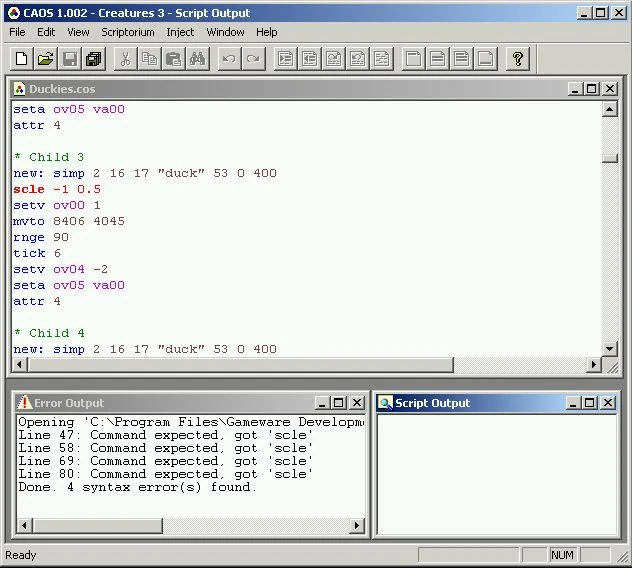Create a new file with toolbar icon
The width and height of the screenshot is (632, 568).
coord(21,59)
